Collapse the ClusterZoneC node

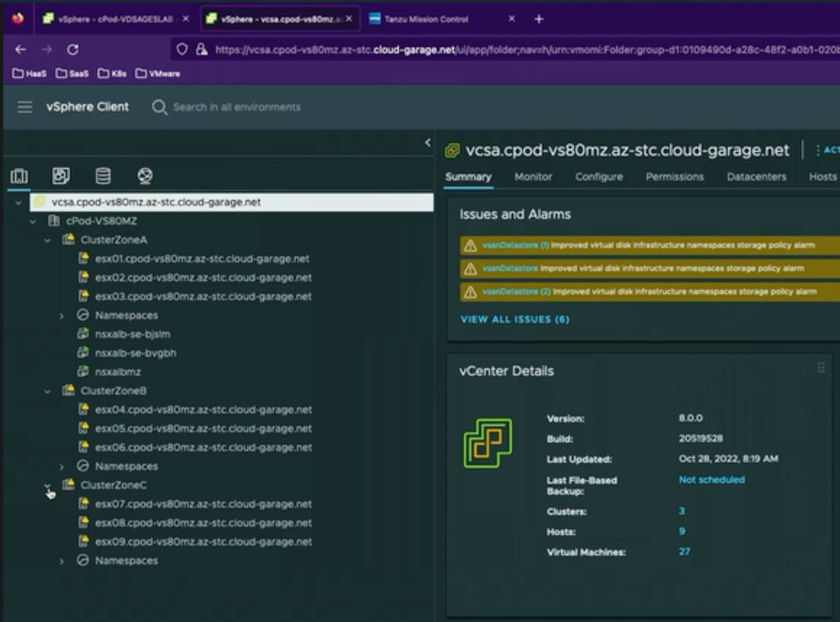pyautogui.click(x=48, y=485)
